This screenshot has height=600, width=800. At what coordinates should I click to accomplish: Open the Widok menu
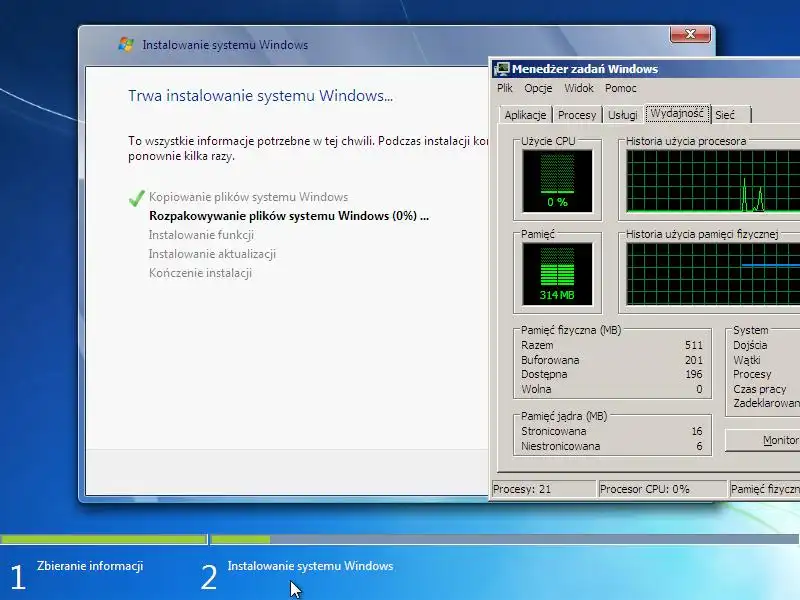(x=579, y=88)
